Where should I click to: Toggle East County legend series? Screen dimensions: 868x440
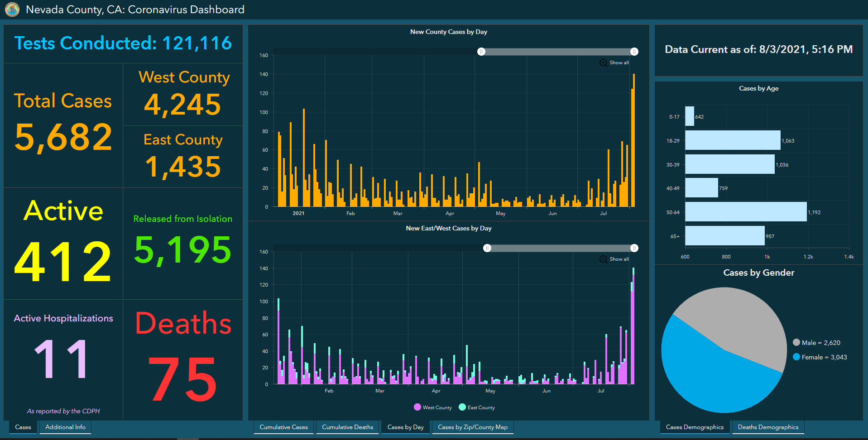click(x=477, y=407)
